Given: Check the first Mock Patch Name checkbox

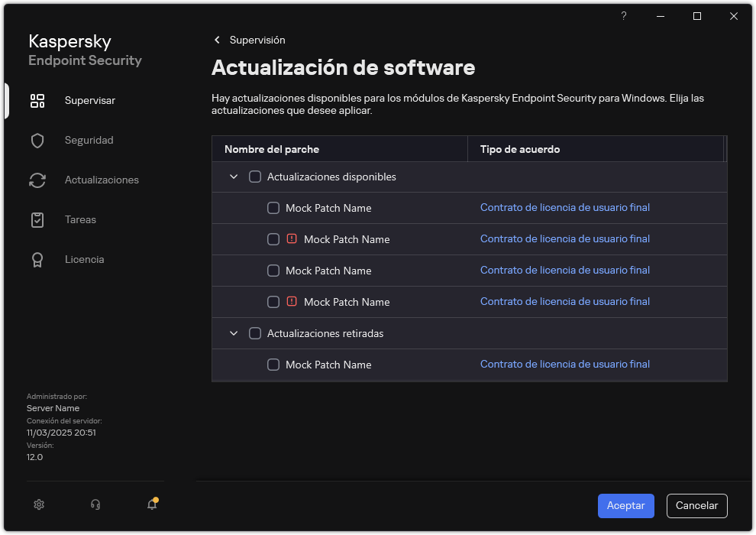Looking at the screenshot, I should click(x=273, y=208).
